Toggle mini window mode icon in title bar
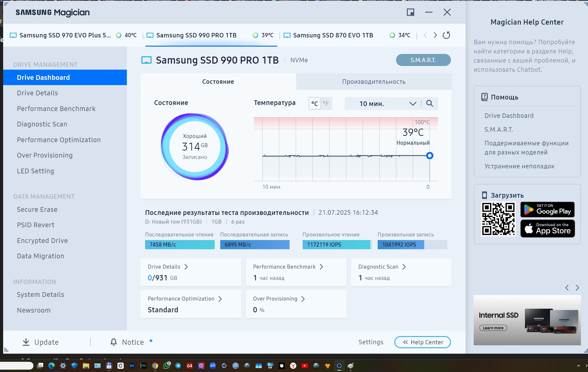Screen dimensions: 588x372 410,12
